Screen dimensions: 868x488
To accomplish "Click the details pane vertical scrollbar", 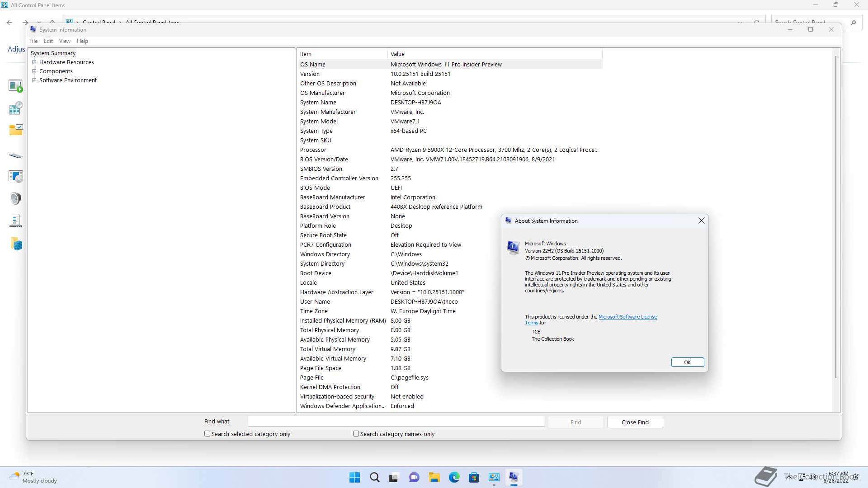I will point(836,217).
